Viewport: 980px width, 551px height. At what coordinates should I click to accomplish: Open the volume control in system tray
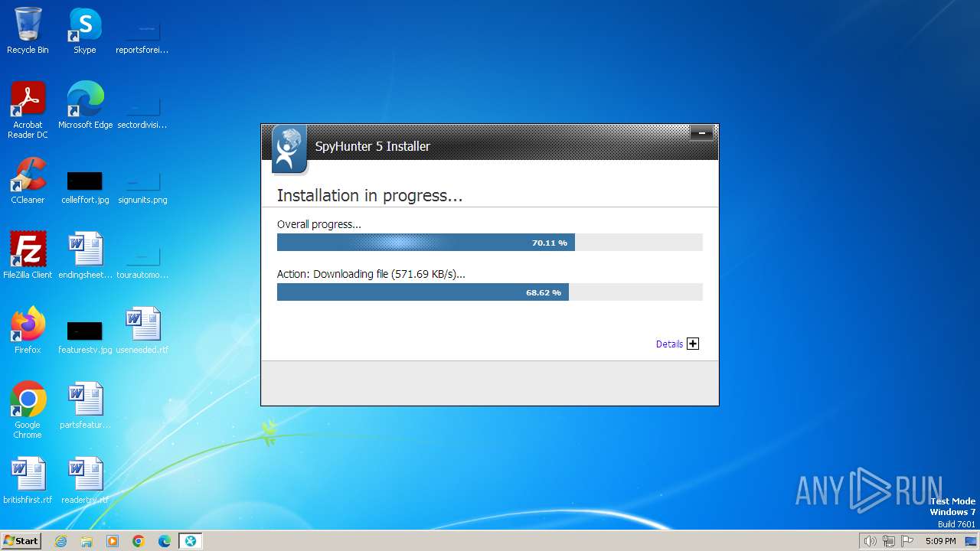tap(870, 541)
